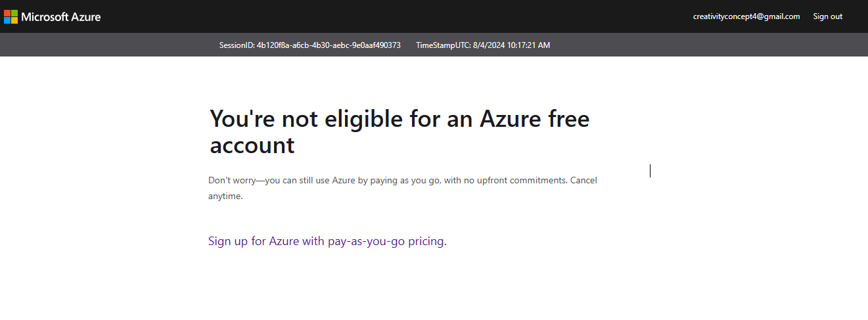Click the word "account" in the heading

point(252,146)
